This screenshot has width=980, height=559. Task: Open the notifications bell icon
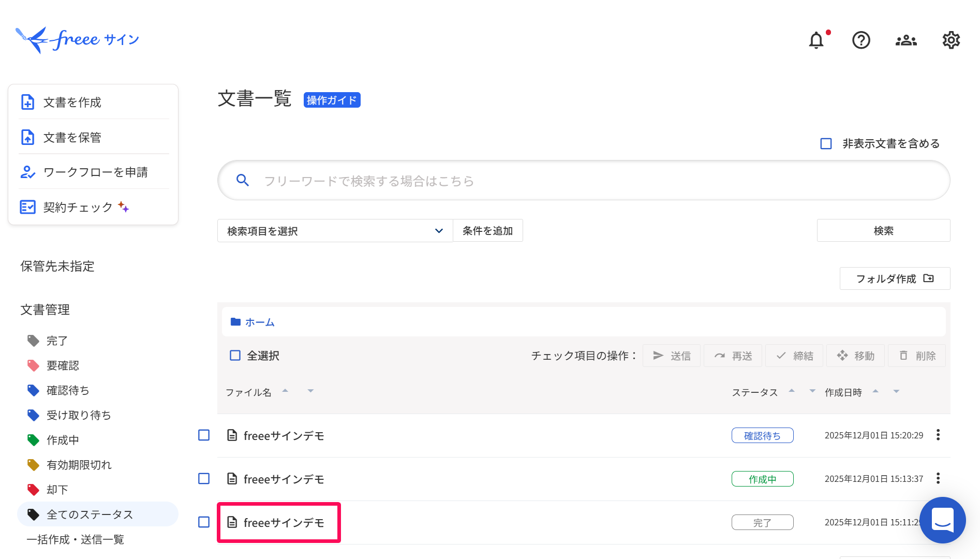(x=816, y=40)
